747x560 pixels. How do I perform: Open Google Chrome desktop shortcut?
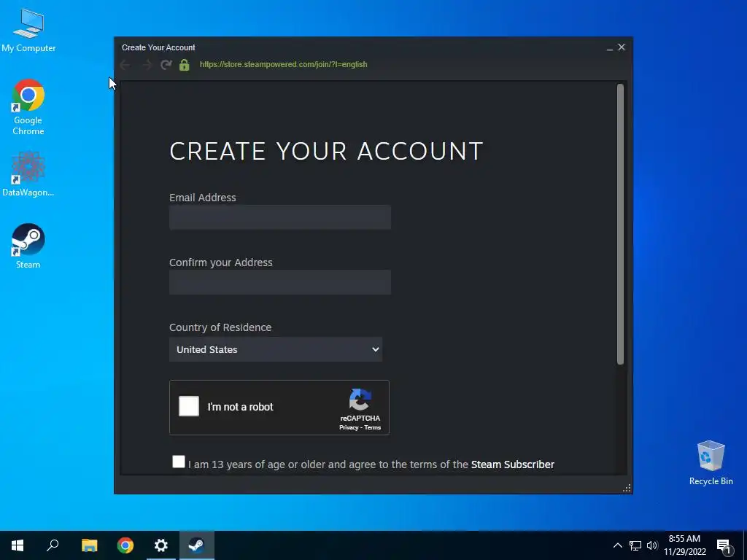[x=28, y=106]
